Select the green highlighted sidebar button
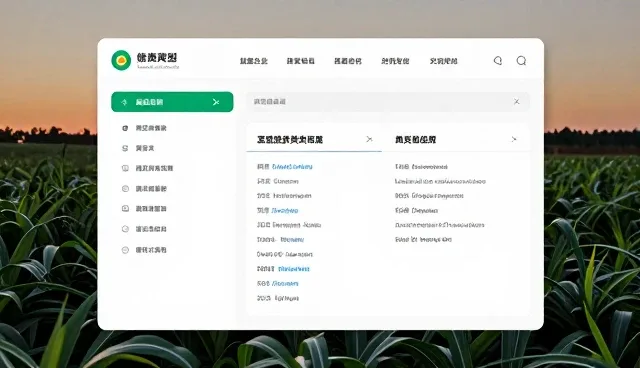 pyautogui.click(x=172, y=102)
